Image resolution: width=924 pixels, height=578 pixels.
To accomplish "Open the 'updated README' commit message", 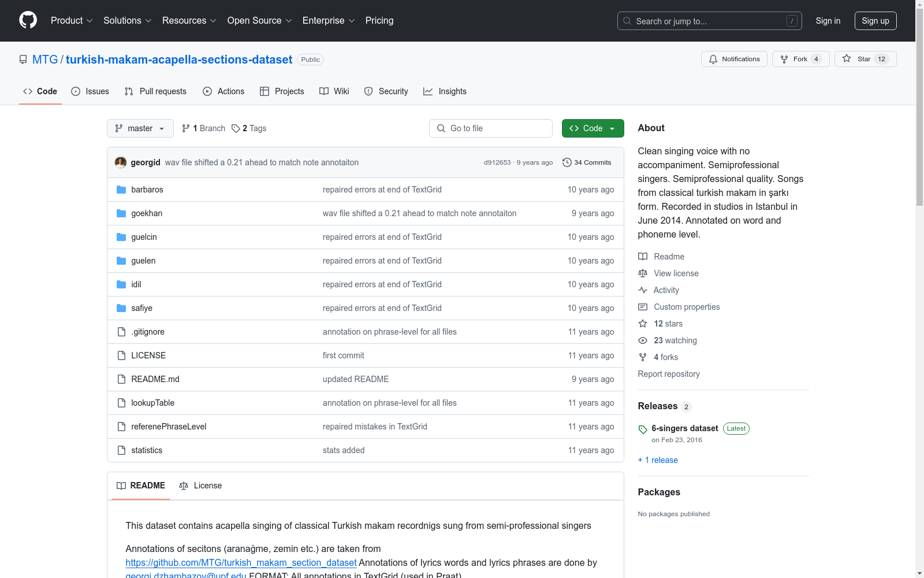I will 356,379.
